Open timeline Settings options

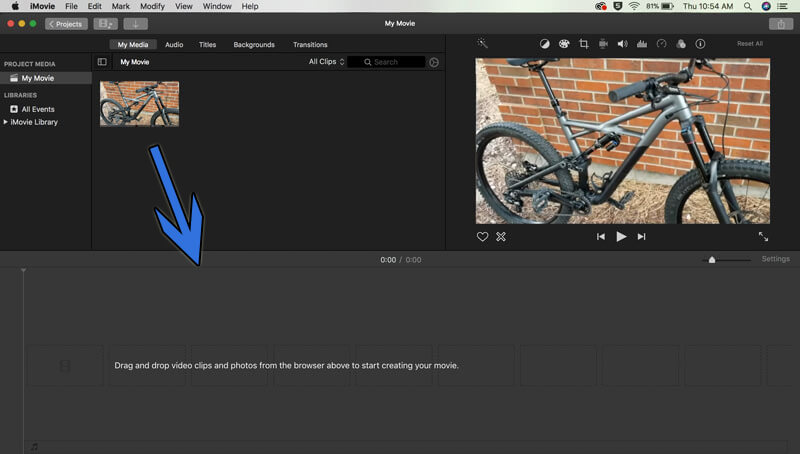(776, 259)
